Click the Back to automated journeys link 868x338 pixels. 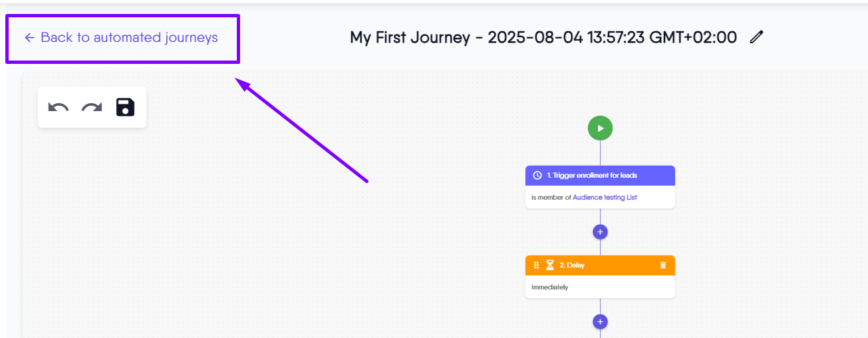[129, 38]
